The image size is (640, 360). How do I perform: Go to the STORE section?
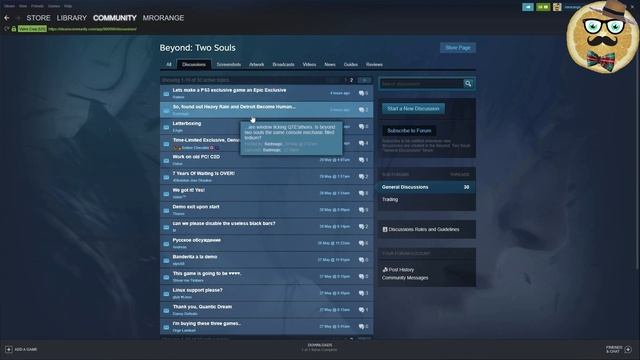(38, 18)
